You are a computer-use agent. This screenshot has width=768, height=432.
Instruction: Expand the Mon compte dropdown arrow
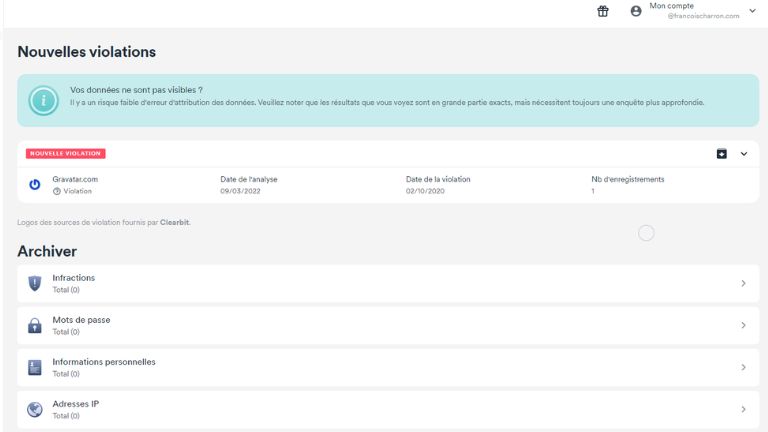tap(752, 11)
